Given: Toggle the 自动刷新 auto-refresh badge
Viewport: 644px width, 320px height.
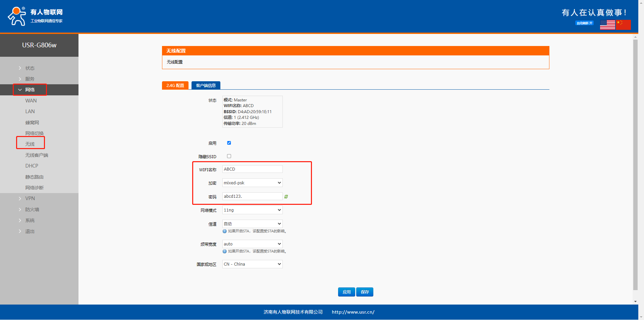Looking at the screenshot, I should 584,23.
